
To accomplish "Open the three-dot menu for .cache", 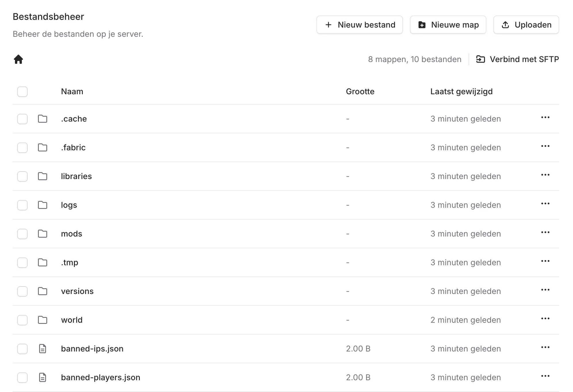I will 545,118.
